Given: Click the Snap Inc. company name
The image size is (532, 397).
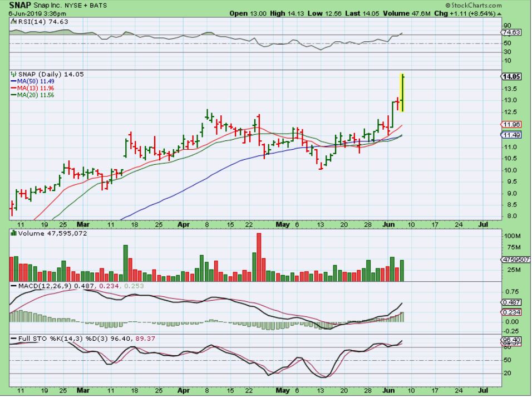Looking at the screenshot, I should (x=47, y=6).
